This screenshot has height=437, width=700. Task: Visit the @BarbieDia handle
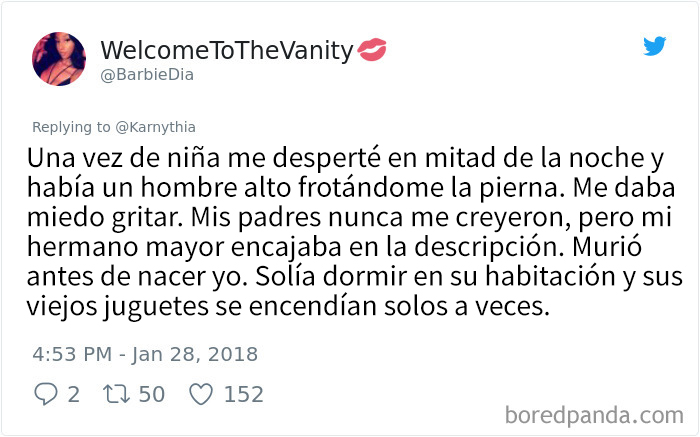point(147,75)
